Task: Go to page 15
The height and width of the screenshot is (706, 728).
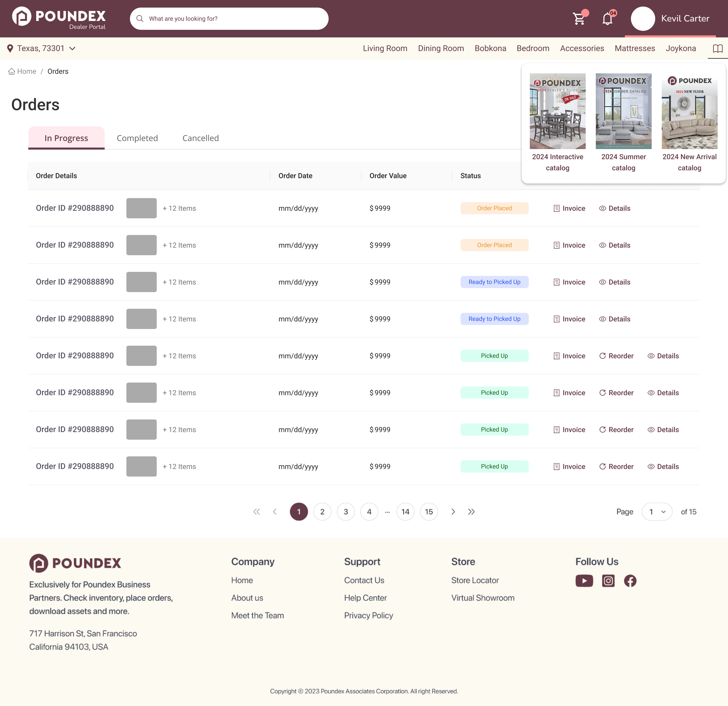Action: [429, 512]
